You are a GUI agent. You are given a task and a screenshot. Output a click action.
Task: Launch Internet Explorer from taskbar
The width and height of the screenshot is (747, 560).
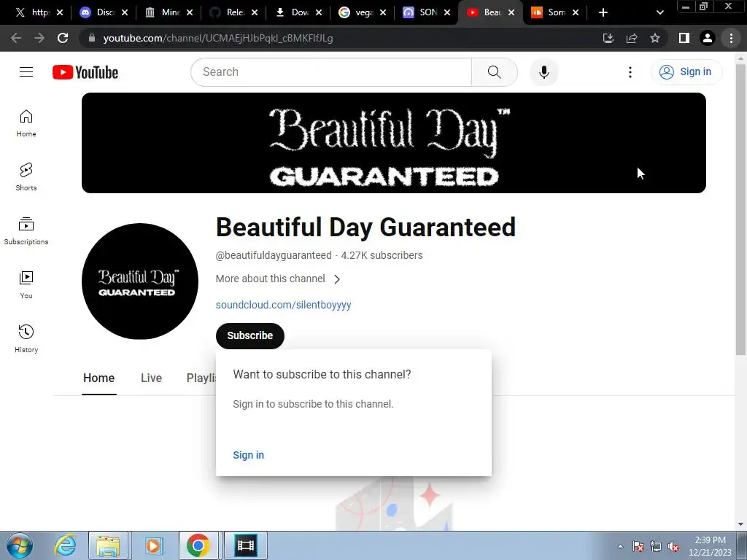tap(65, 545)
